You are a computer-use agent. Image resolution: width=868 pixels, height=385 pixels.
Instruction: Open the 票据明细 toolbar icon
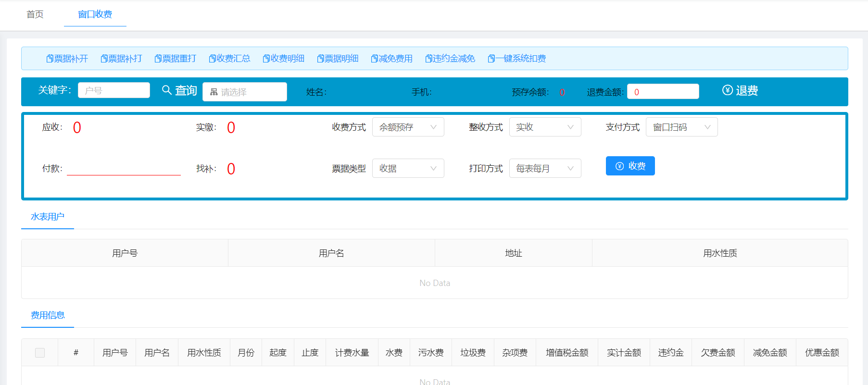click(x=320, y=59)
